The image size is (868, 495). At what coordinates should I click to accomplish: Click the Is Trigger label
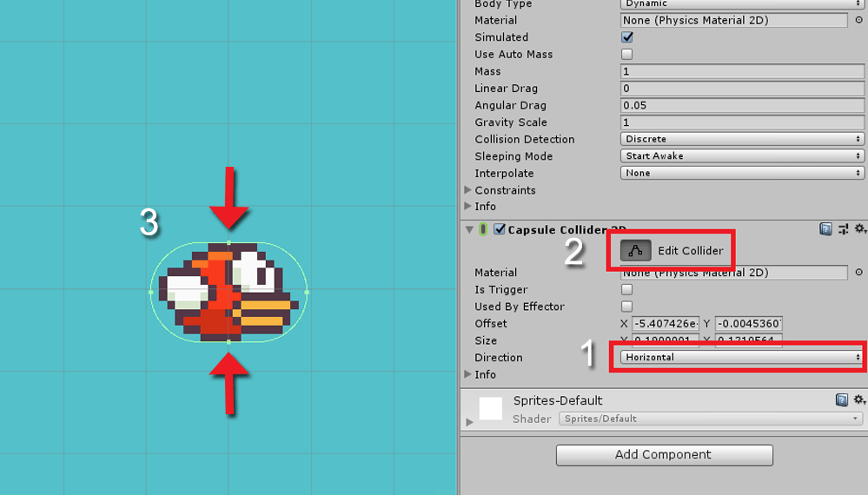(x=500, y=289)
